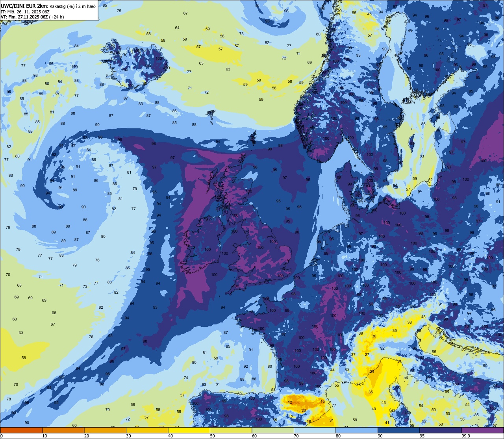The width and height of the screenshot is (504, 439).
Task: Click the 95–99.9 navy legend swatch
Action: tap(441, 430)
